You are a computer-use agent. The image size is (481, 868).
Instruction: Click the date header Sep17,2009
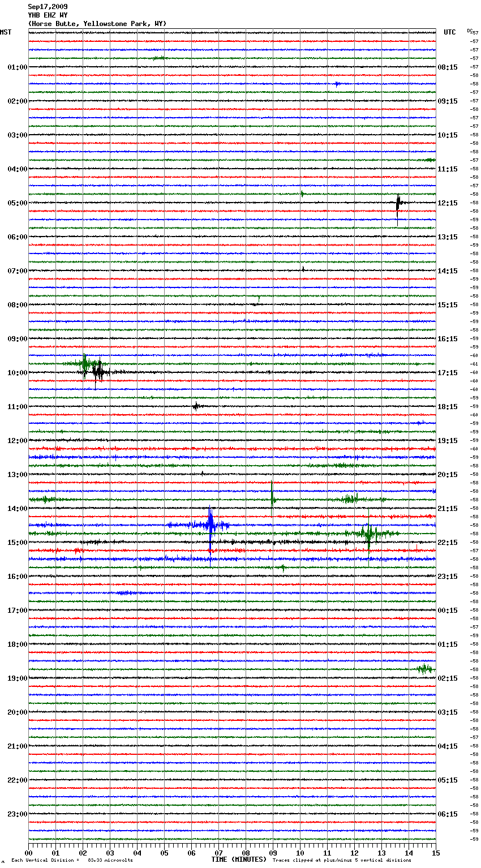pyautogui.click(x=48, y=7)
